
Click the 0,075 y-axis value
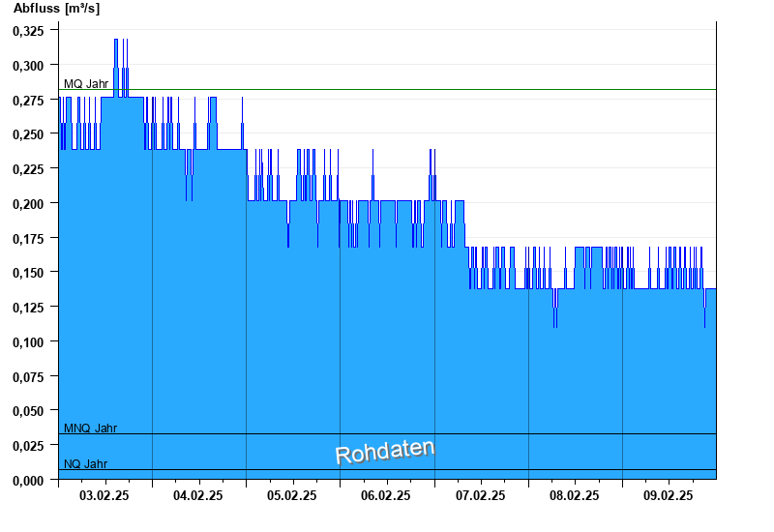click(x=28, y=376)
